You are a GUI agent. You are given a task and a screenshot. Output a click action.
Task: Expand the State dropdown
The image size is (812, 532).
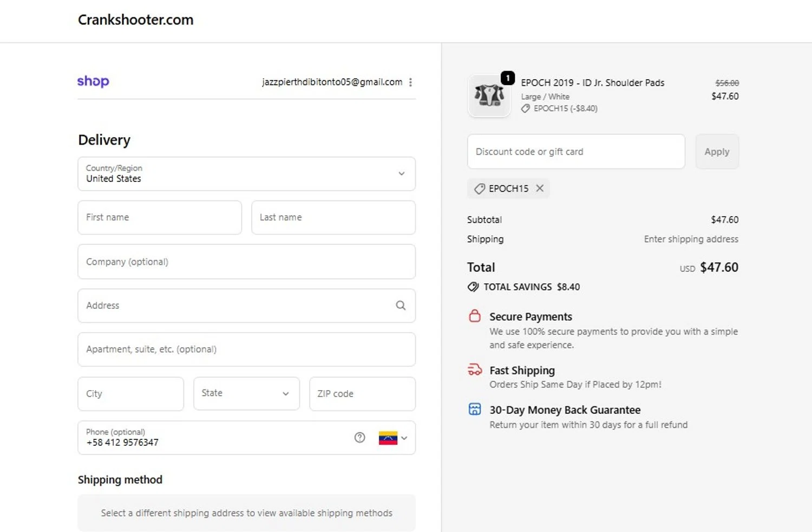246,394
